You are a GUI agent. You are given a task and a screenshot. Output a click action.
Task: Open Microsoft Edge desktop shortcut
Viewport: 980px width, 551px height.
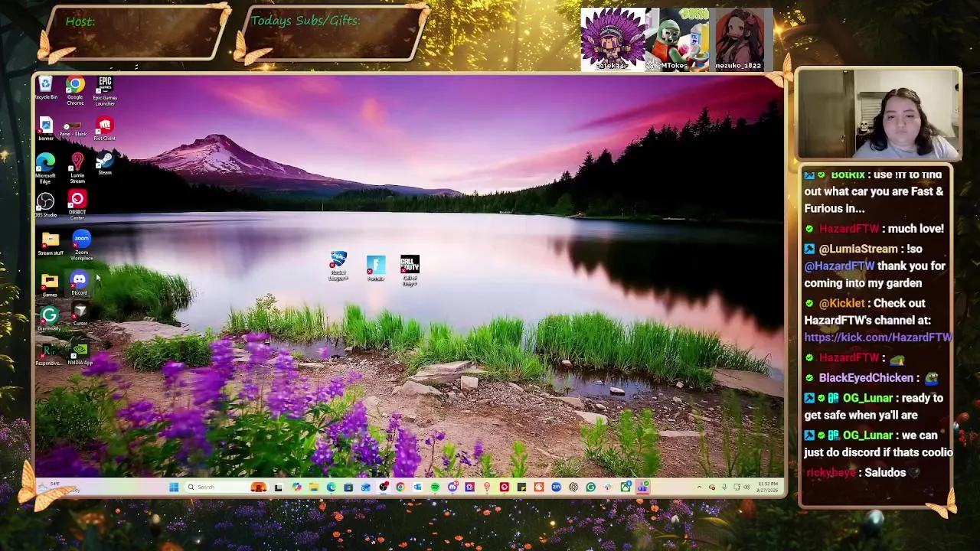45,168
